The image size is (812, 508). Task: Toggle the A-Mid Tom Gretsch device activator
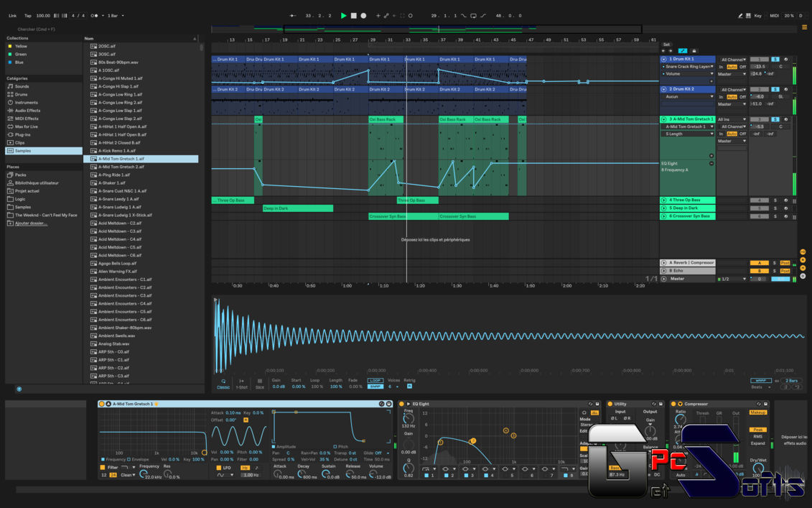101,404
